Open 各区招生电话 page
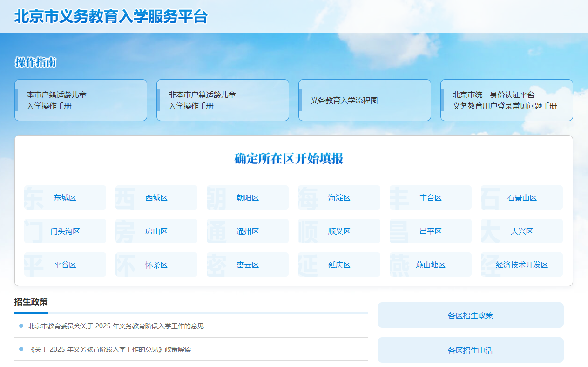The height and width of the screenshot is (367, 588). (x=470, y=350)
